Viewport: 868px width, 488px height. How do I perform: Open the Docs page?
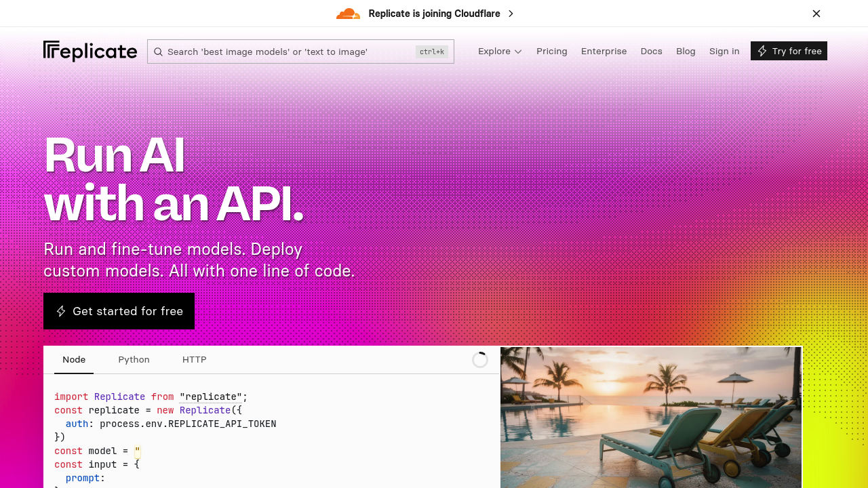pos(652,52)
